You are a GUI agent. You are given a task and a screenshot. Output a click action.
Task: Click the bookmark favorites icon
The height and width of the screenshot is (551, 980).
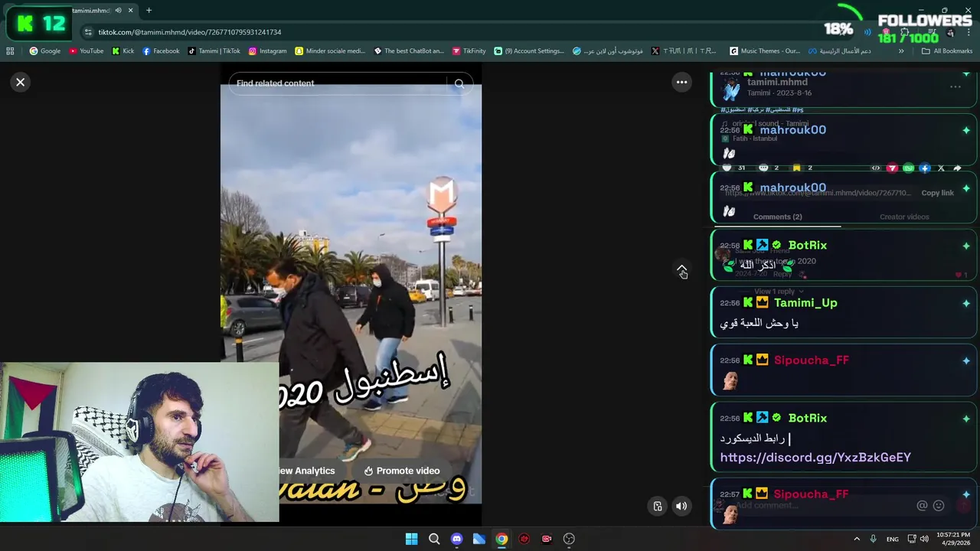797,168
